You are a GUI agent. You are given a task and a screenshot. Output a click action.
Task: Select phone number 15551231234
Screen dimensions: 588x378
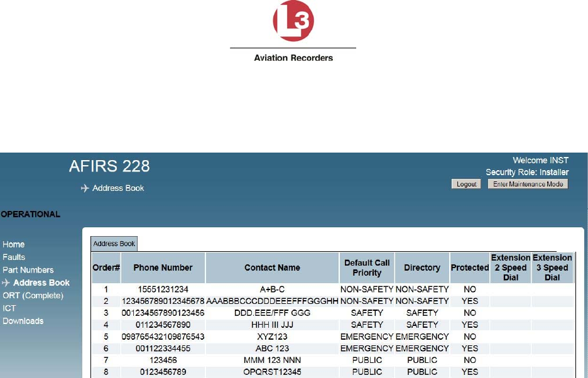click(x=163, y=289)
